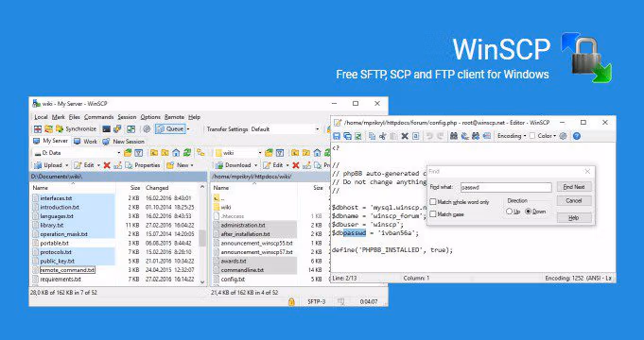The image size is (644, 340).
Task: Click Find Next button
Action: [x=574, y=187]
